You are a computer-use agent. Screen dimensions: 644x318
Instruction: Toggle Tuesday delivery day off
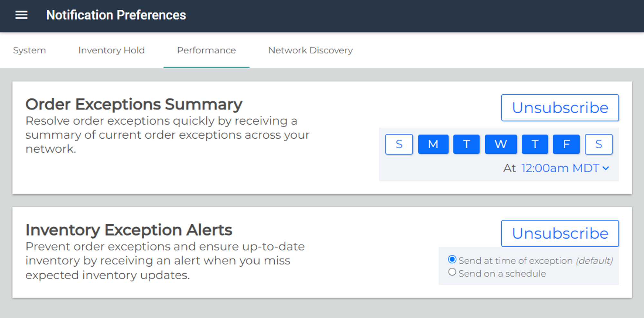(466, 144)
